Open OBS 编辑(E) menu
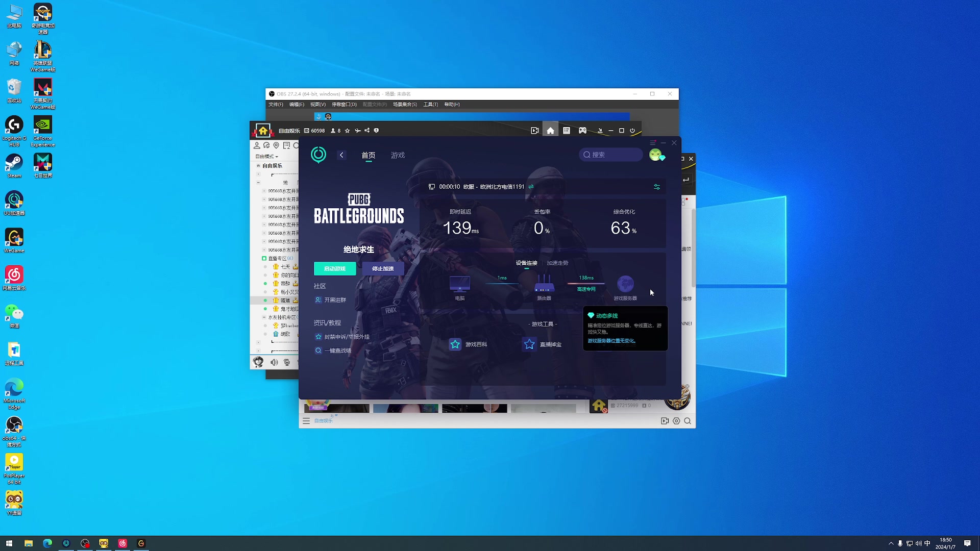 coord(297,105)
